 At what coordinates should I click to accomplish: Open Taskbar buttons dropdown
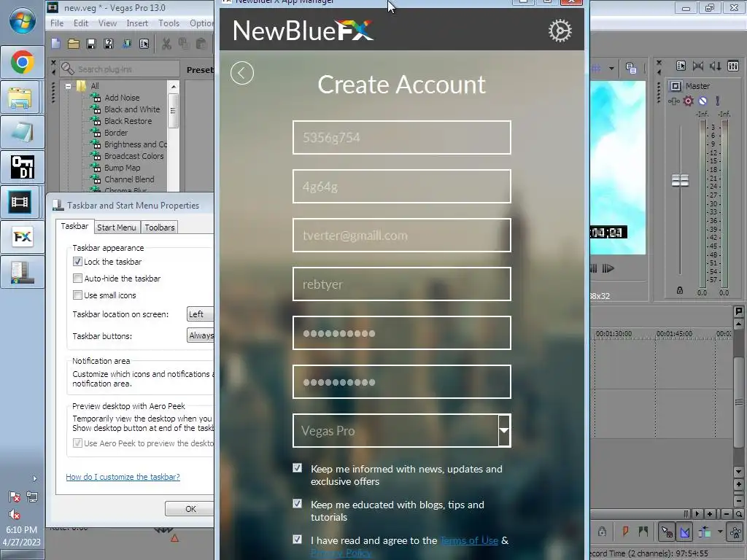(x=200, y=335)
